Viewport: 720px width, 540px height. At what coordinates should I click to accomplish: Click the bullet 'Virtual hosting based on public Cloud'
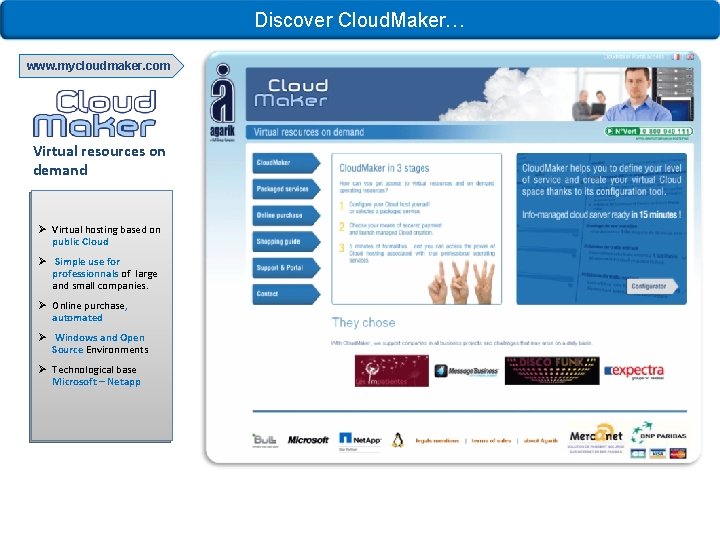point(106,236)
